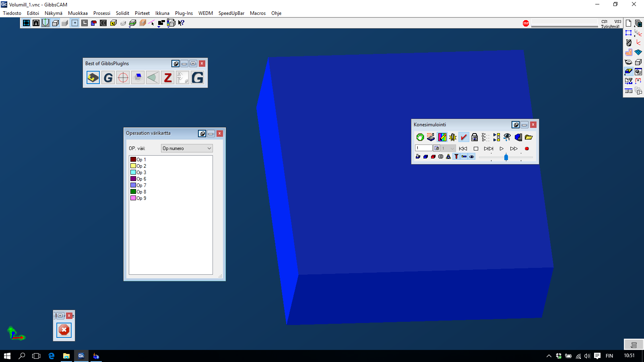Click the operation number field in Konesimulointi

click(424, 148)
